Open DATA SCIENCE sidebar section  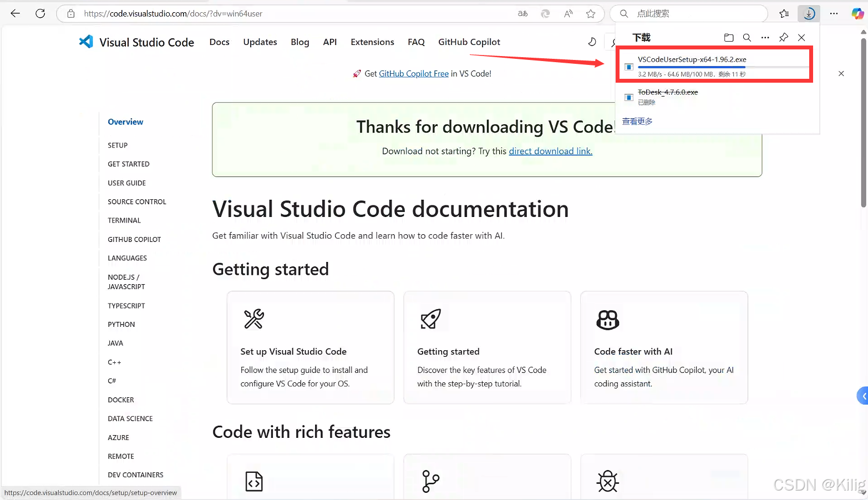130,419
